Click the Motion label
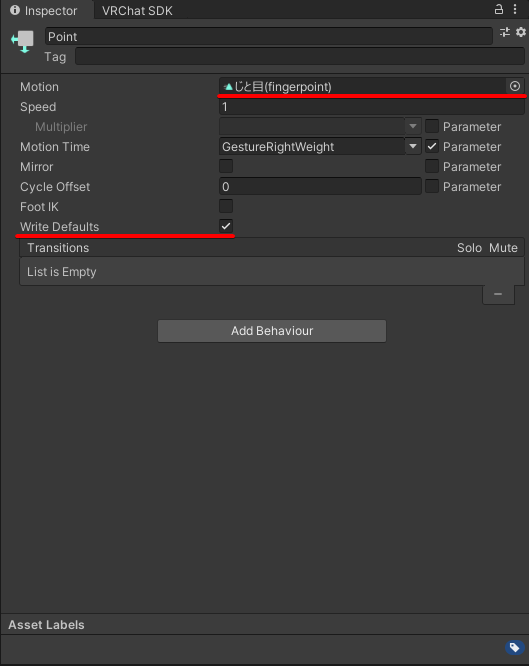The width and height of the screenshot is (529, 666). click(39, 87)
